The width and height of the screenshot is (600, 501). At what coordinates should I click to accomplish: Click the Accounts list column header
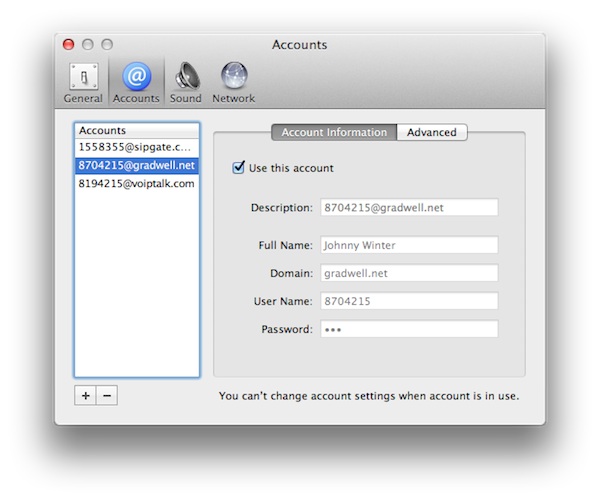[x=137, y=131]
